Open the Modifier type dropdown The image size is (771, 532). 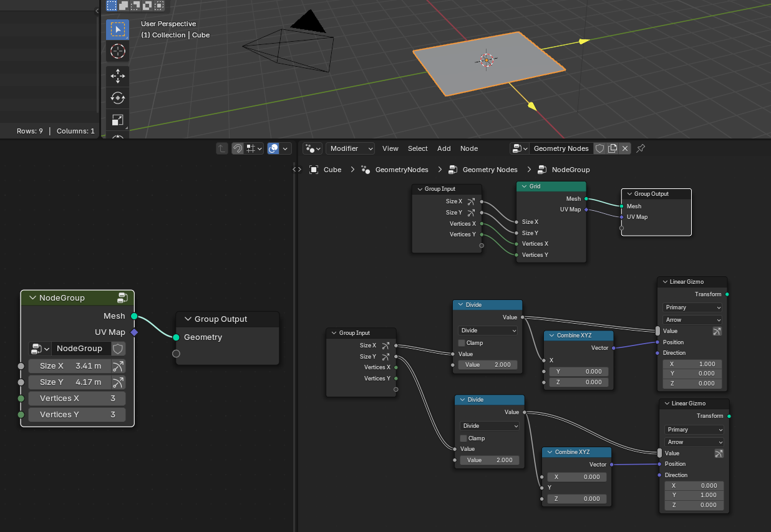coord(350,148)
